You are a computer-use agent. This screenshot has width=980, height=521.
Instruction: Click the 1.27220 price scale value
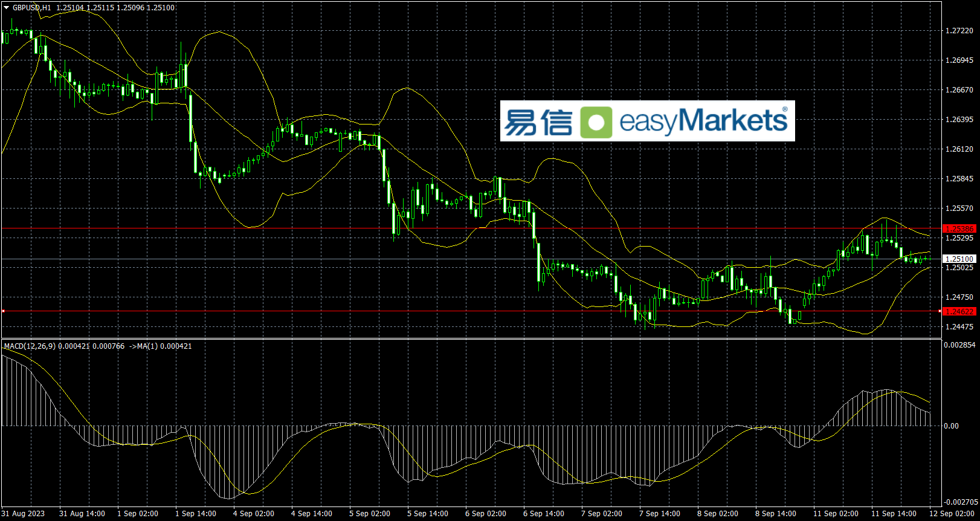click(x=959, y=31)
